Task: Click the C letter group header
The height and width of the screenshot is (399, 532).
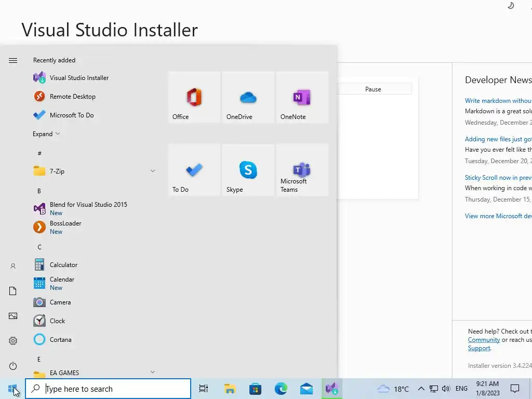Action: [39, 247]
